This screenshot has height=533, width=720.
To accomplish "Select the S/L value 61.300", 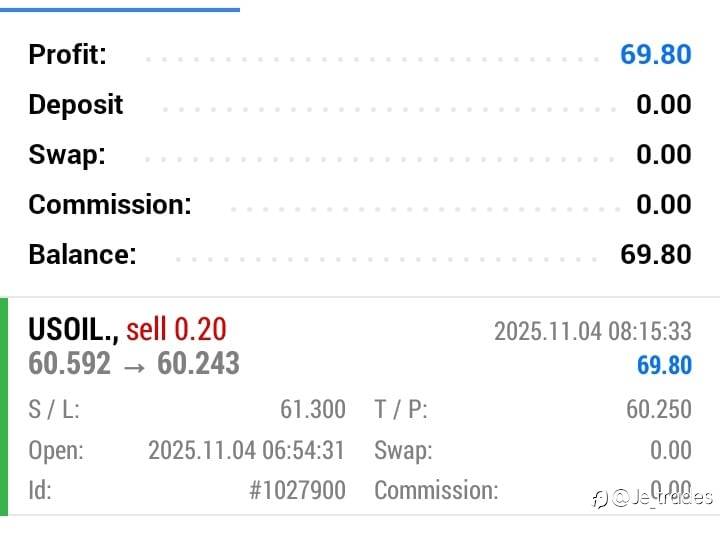I will [x=312, y=409].
